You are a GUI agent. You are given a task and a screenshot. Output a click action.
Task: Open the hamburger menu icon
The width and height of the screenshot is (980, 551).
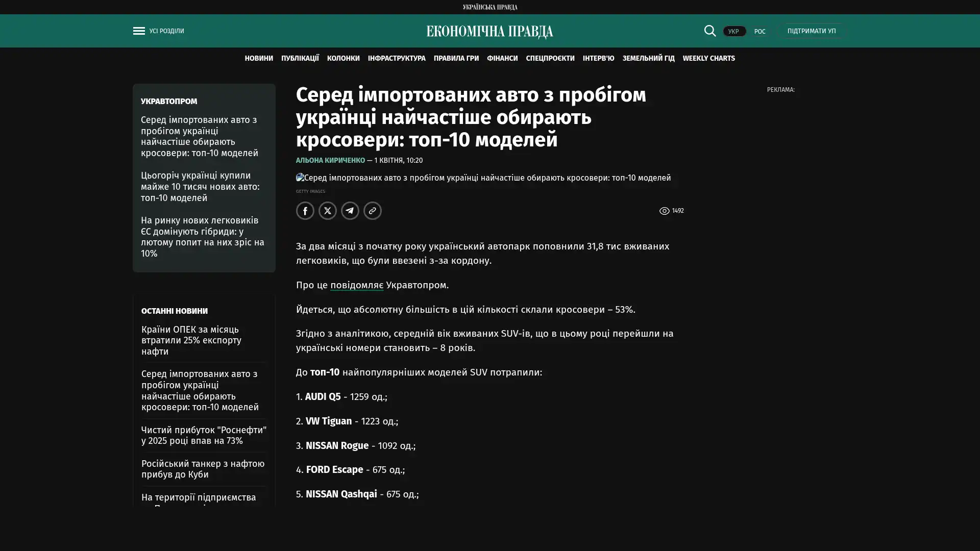139,31
